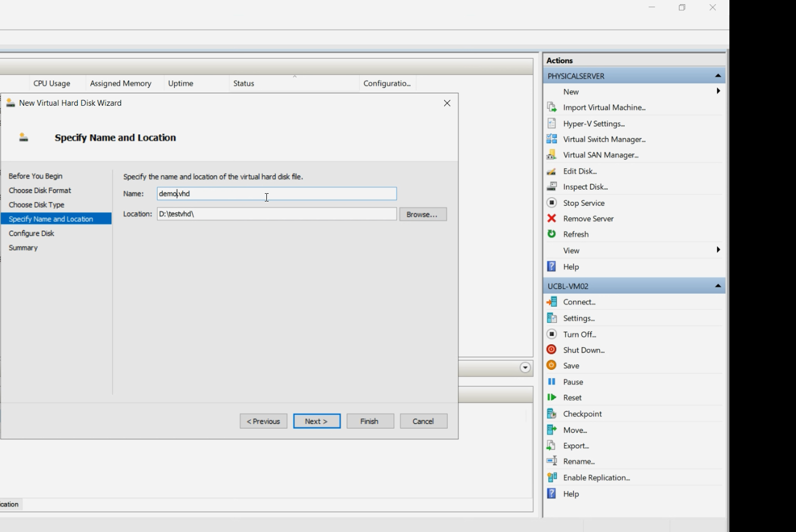This screenshot has height=532, width=796.
Task: Sort by CPU Usage column header
Action: 52,83
